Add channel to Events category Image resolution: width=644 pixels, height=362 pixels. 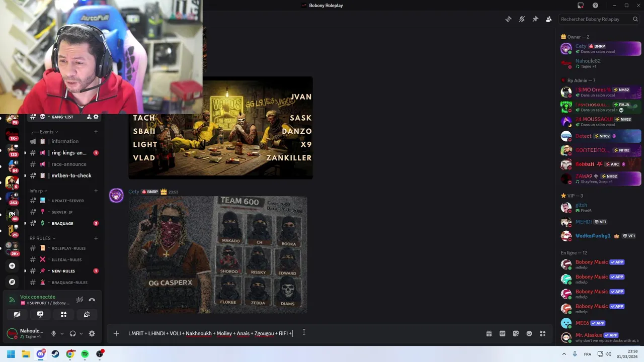pyautogui.click(x=96, y=132)
